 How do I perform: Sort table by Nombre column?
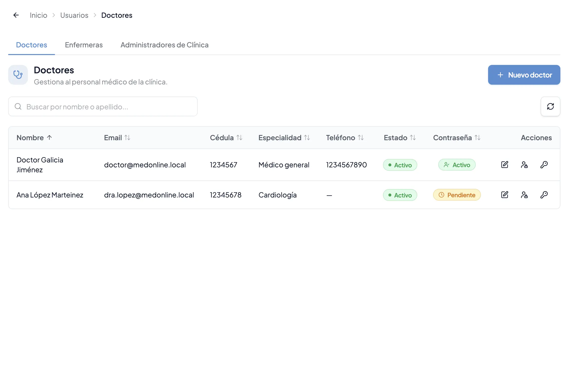[34, 137]
